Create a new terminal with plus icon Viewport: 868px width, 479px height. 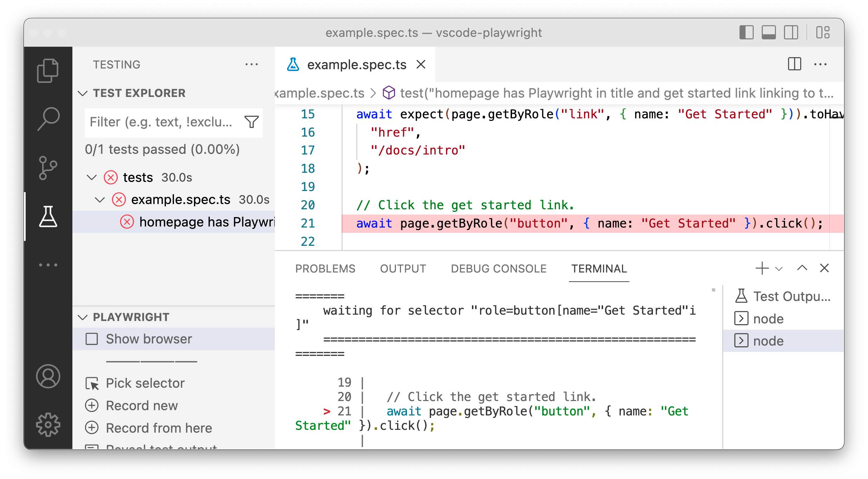[x=762, y=268]
